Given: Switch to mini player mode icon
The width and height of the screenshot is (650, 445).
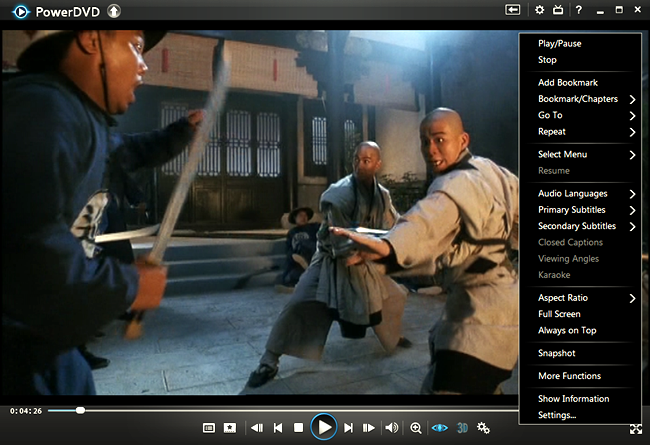Looking at the screenshot, I should 512,10.
